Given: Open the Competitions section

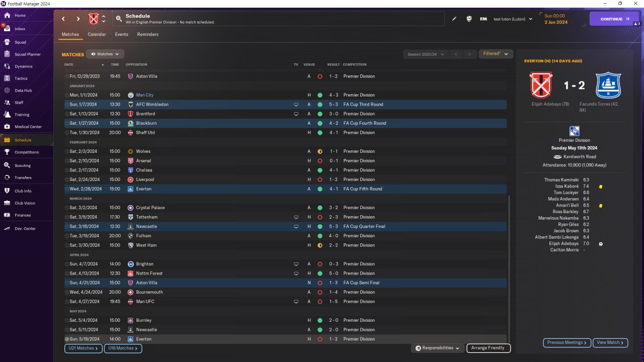Looking at the screenshot, I should (x=27, y=152).
